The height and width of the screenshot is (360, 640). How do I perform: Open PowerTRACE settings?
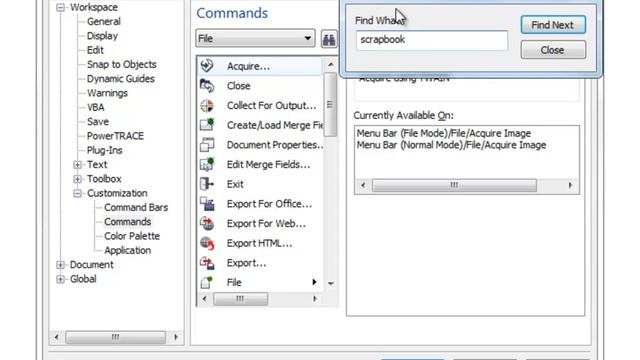point(115,136)
